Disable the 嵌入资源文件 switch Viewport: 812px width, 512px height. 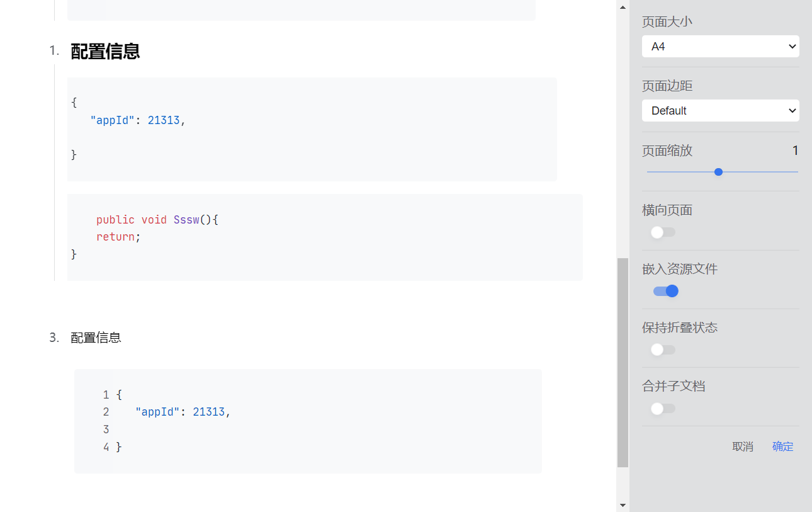point(665,291)
